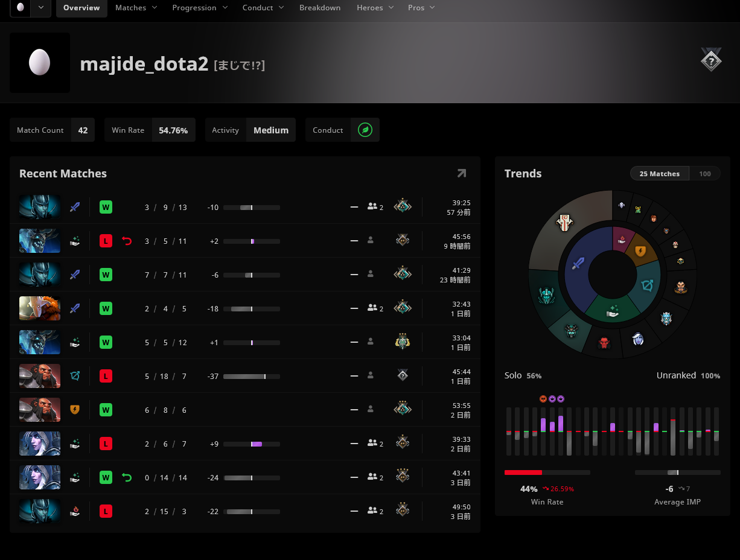Open the hero portrait of the 53:55 match
The width and height of the screenshot is (740, 560).
pyautogui.click(x=40, y=409)
